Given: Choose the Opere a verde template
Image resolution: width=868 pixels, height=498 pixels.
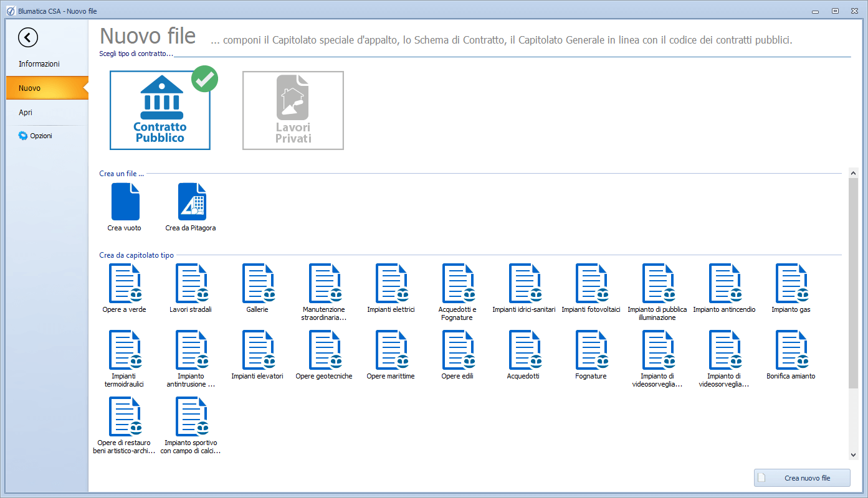Looking at the screenshot, I should (x=125, y=284).
